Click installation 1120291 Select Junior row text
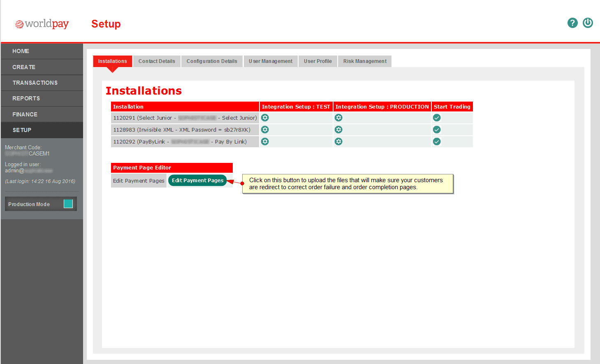600x364 pixels. click(x=185, y=118)
